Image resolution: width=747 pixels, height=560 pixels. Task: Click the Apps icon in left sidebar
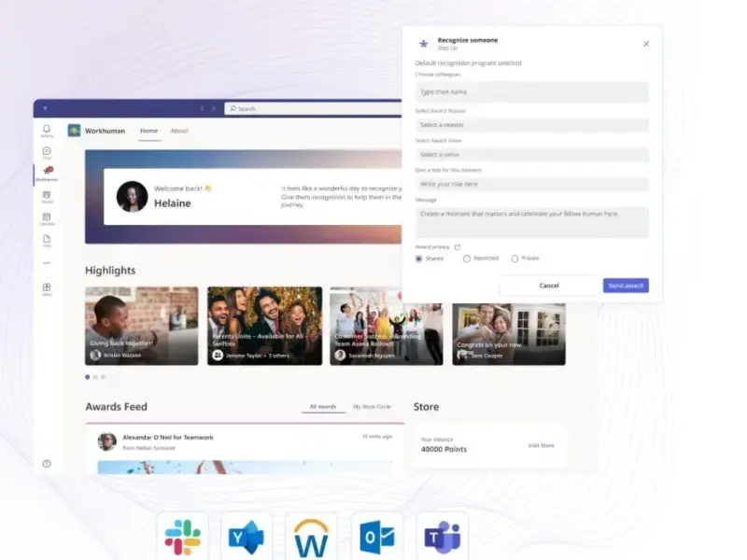[47, 288]
